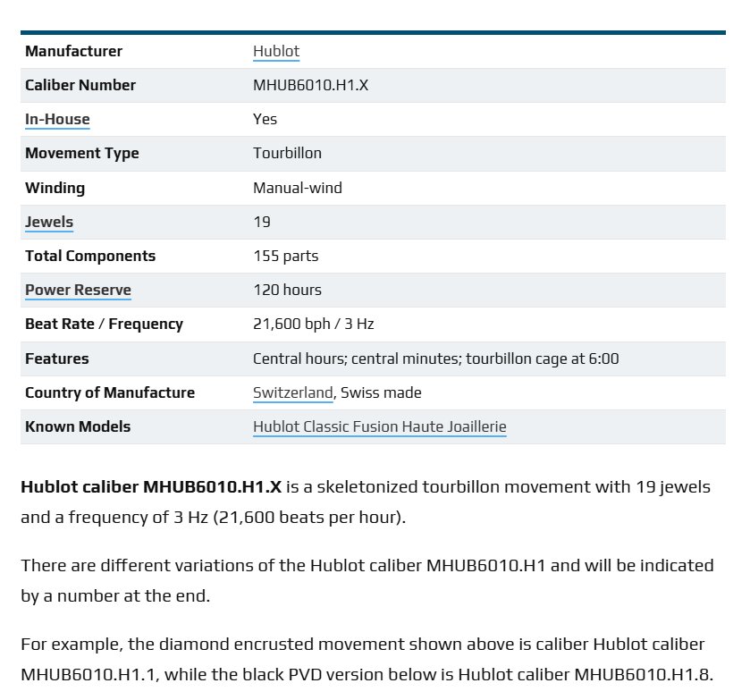Viewport: 750px width, 700px height.
Task: Click the '120 hours' power reserve value
Action: point(287,290)
